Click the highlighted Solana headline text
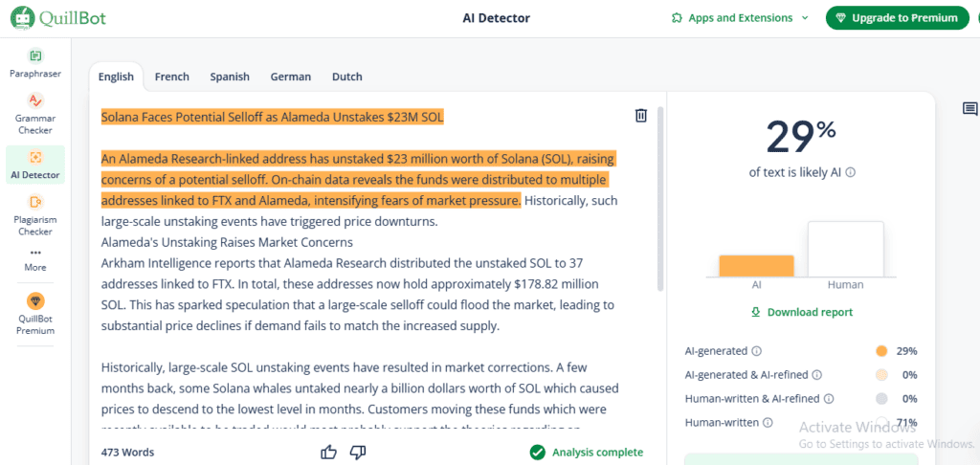 (272, 117)
